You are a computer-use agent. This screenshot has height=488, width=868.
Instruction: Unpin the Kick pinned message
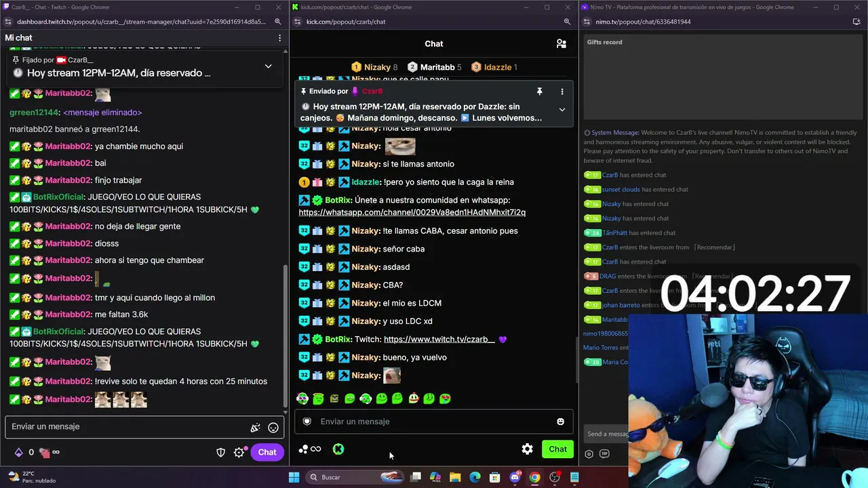(x=539, y=91)
